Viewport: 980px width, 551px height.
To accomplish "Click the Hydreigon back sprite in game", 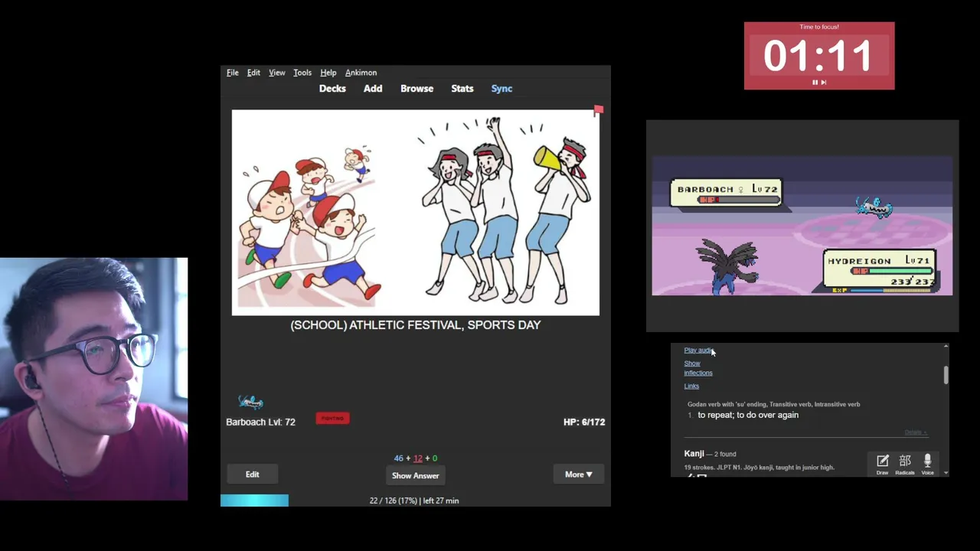I will point(727,266).
